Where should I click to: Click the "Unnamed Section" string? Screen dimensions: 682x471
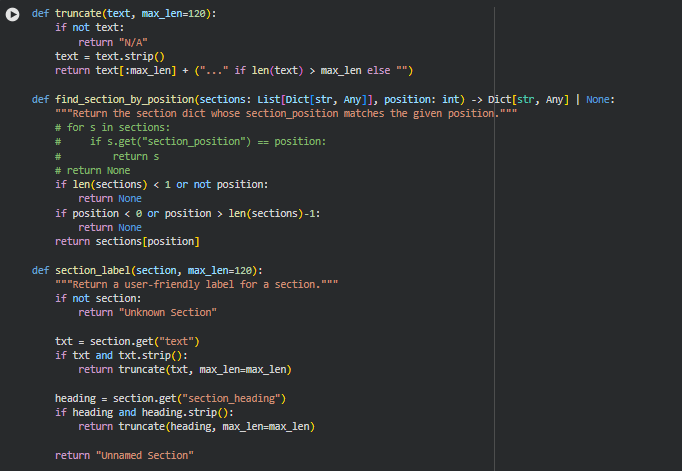click(x=144, y=456)
